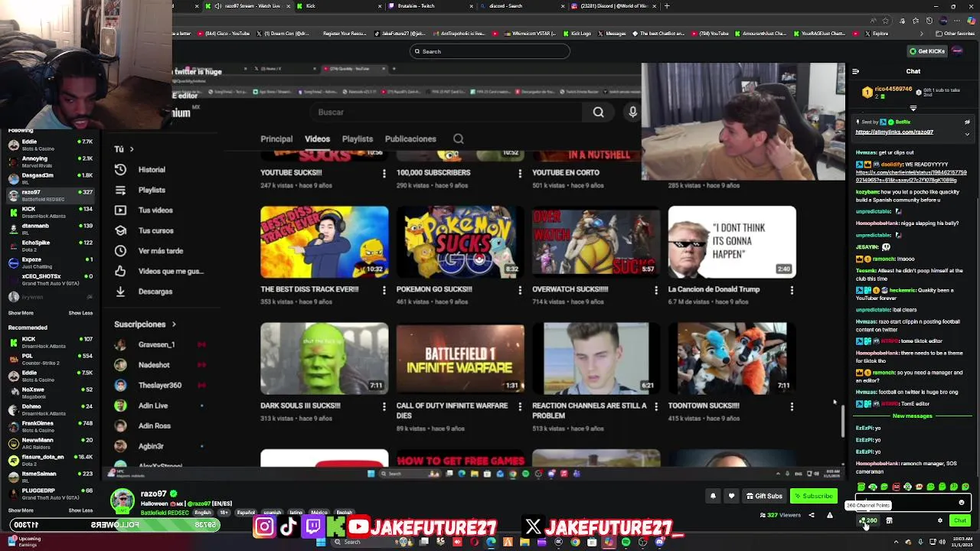Open EchoSpike Dota 2 channel

pyautogui.click(x=51, y=246)
